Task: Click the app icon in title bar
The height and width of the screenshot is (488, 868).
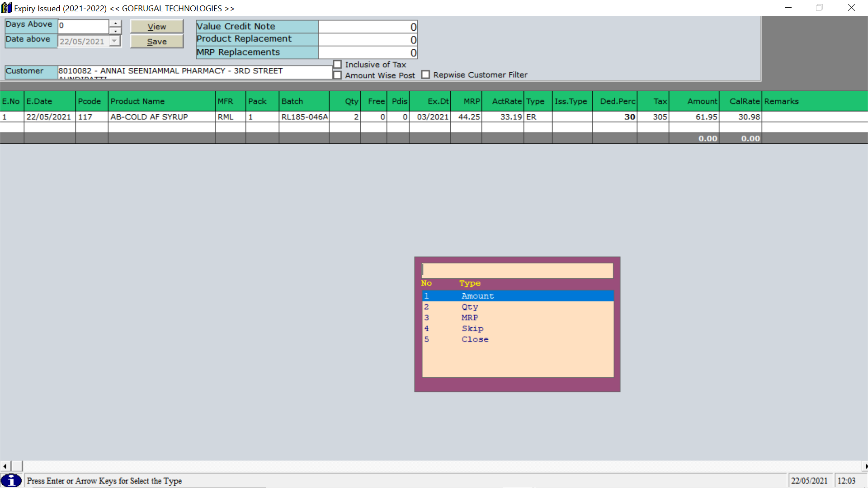Action: tap(6, 8)
